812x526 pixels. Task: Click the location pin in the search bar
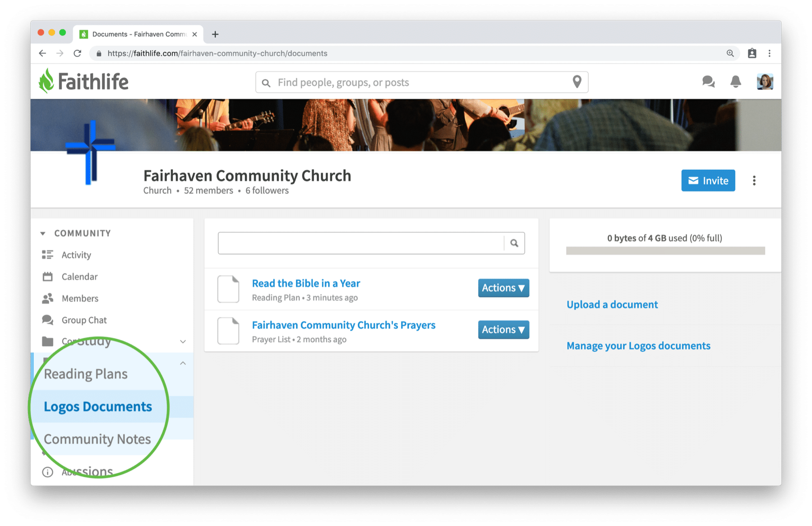tap(577, 82)
